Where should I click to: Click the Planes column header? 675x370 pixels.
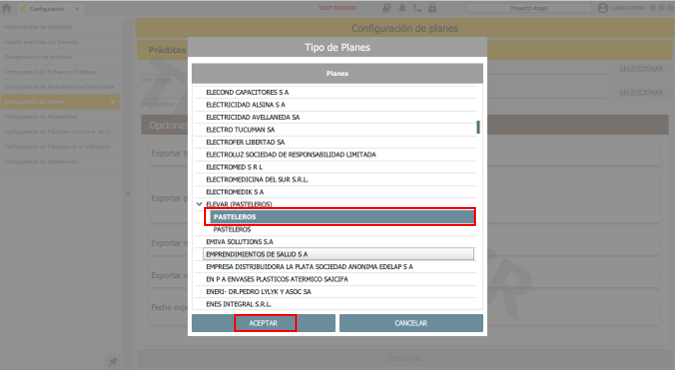click(337, 74)
